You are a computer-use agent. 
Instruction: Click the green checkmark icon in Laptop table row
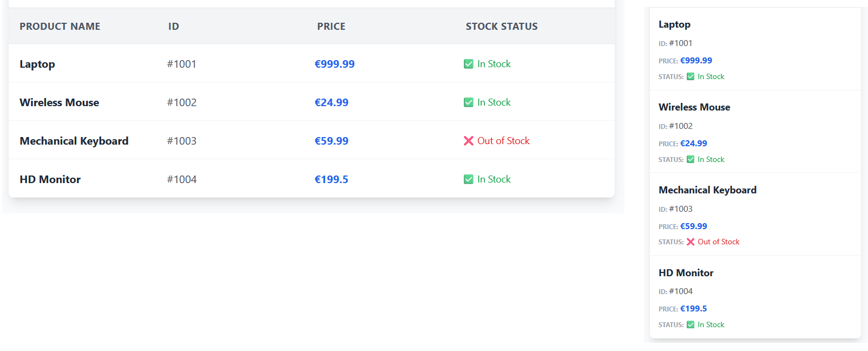[469, 64]
